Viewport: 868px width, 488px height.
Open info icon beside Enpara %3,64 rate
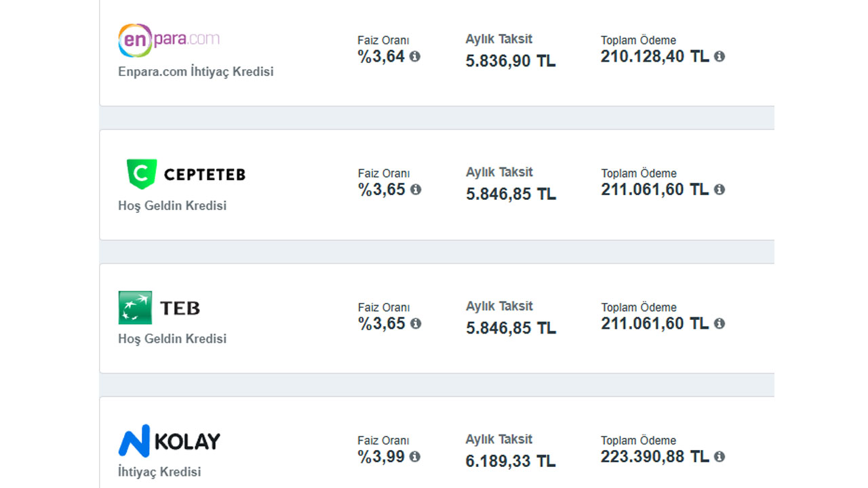click(x=415, y=56)
